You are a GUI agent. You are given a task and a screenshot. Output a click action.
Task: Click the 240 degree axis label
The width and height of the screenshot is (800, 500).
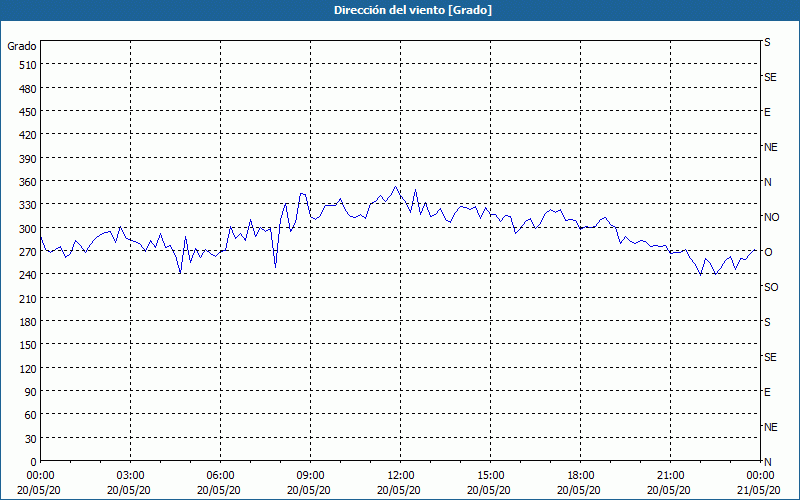point(28,276)
